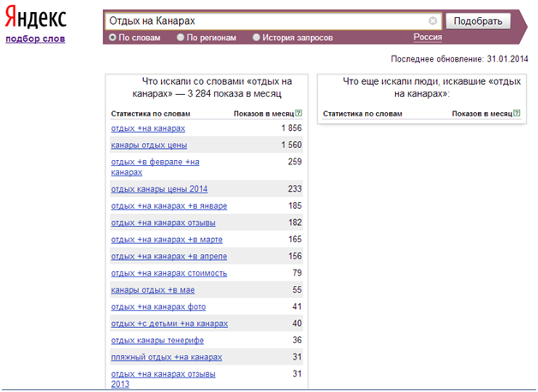Open 'отдых канары цены 2014' link

pyautogui.click(x=159, y=189)
